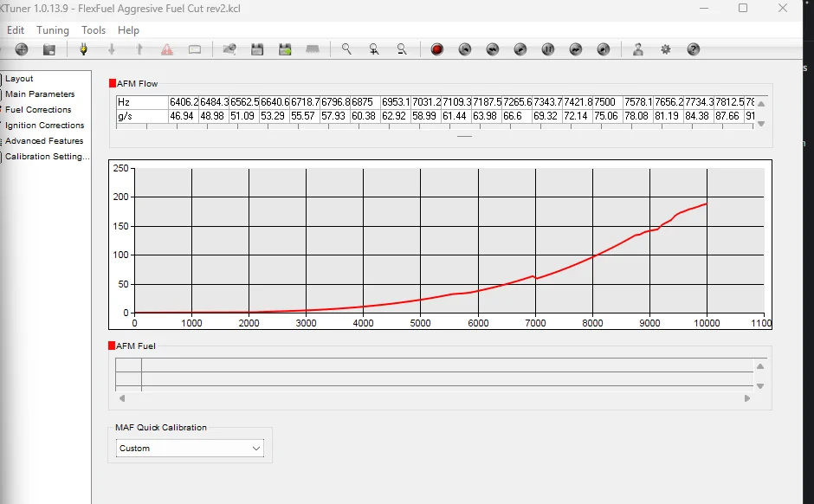The height and width of the screenshot is (504, 814).
Task: Click the download arrow-down toolbar icon
Action: (111, 49)
